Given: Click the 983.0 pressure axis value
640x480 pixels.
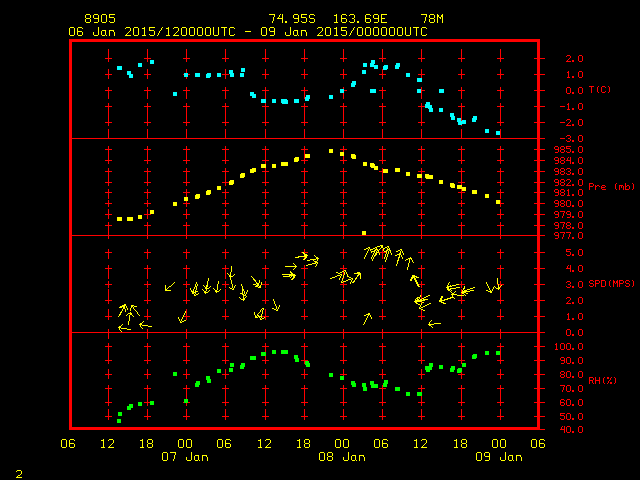Looking at the screenshot, I should 569,171.
